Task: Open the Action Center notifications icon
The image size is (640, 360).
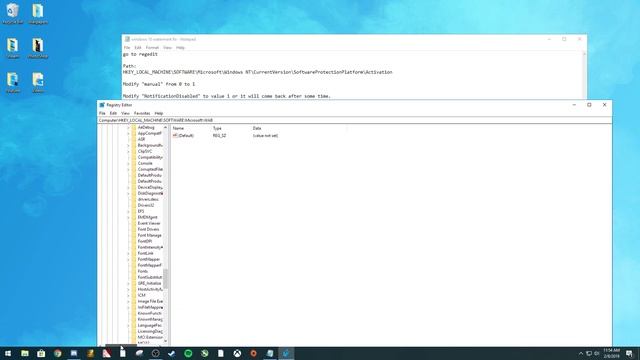Action: (629, 353)
